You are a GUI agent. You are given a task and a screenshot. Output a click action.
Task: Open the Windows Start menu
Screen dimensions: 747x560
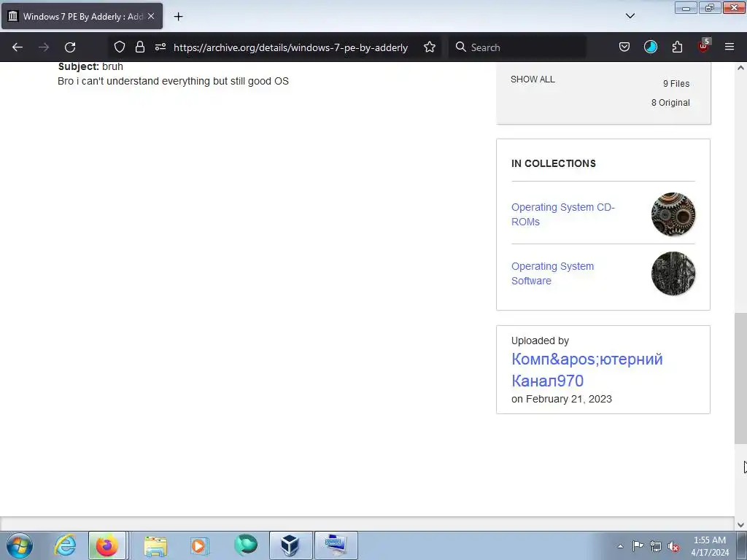point(20,545)
